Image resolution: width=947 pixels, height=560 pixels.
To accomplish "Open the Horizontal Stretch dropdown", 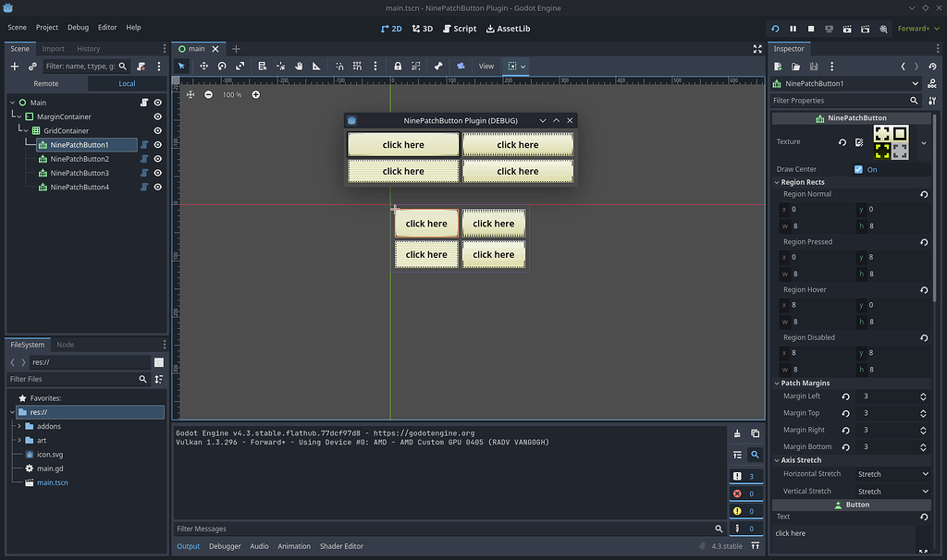I will pos(892,473).
